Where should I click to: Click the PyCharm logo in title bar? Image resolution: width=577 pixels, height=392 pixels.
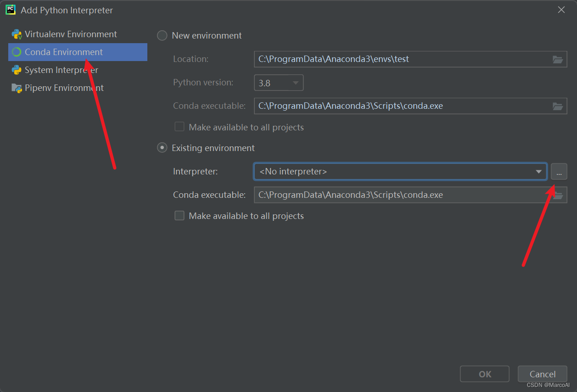tap(11, 10)
